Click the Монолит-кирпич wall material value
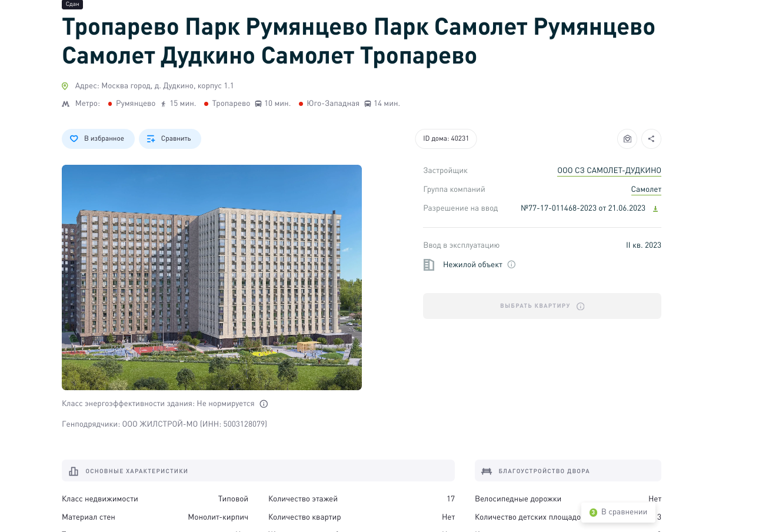The height and width of the screenshot is (532, 759). pyautogui.click(x=218, y=517)
